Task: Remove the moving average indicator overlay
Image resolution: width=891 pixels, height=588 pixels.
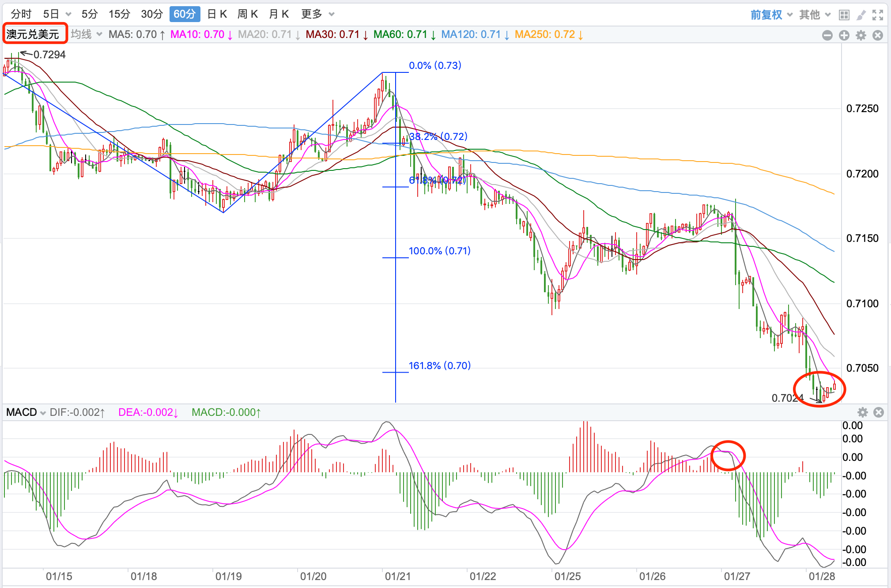Action: click(878, 35)
